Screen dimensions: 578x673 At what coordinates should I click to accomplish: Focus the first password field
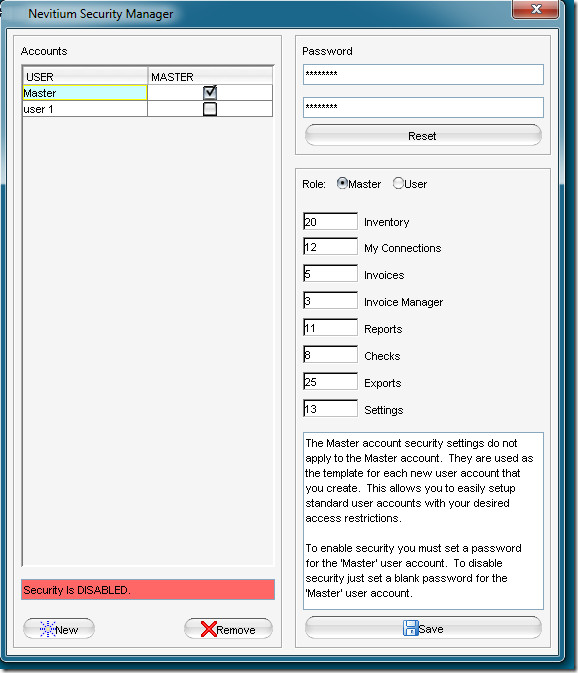[423, 75]
